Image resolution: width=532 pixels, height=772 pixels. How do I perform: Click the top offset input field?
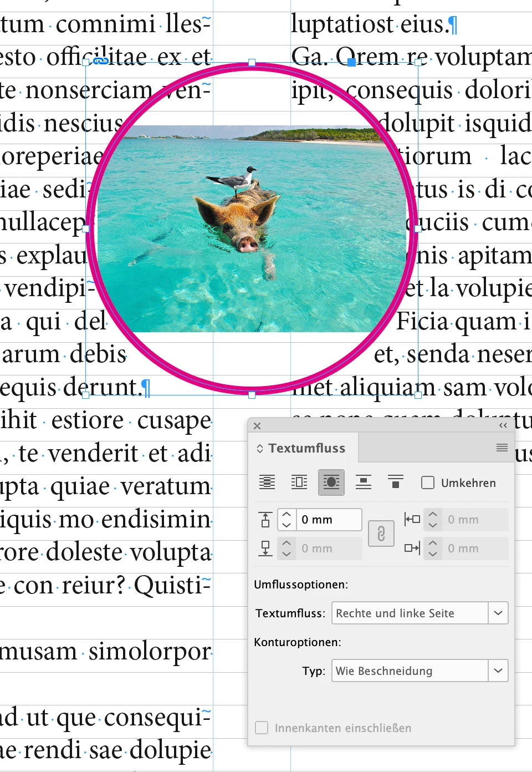[x=329, y=520]
